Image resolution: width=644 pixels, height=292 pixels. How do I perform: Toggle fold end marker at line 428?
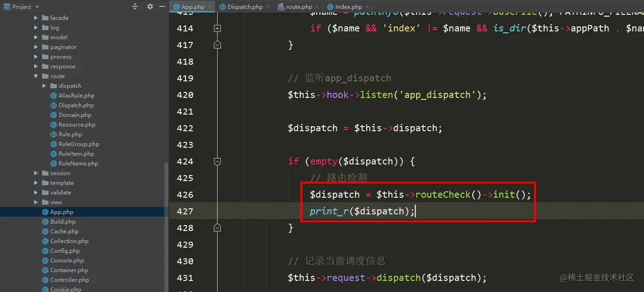coord(218,228)
